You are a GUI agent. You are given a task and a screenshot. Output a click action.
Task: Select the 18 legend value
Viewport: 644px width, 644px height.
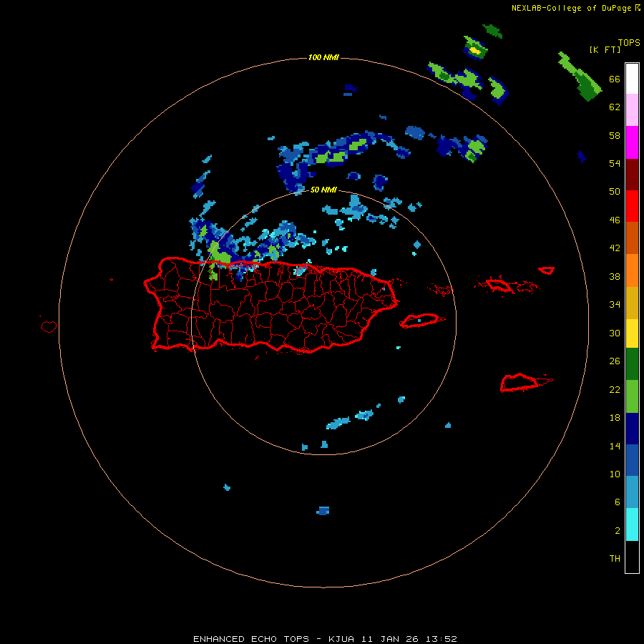[x=615, y=418]
